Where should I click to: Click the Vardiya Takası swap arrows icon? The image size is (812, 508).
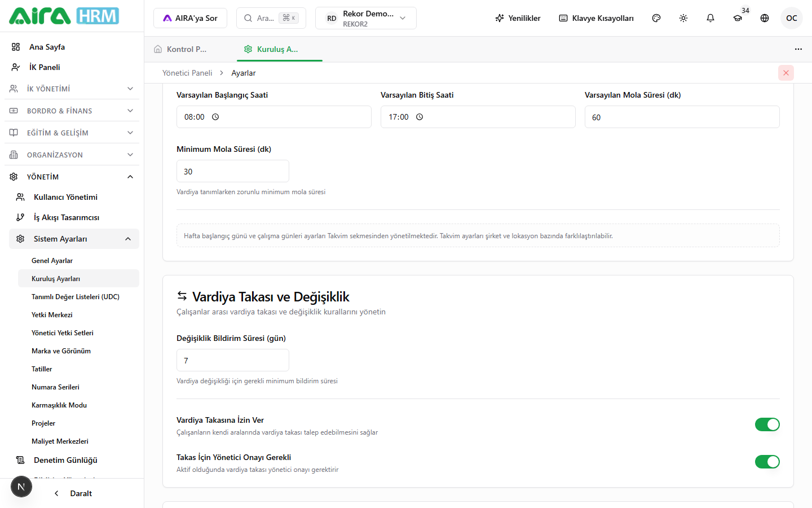click(182, 296)
